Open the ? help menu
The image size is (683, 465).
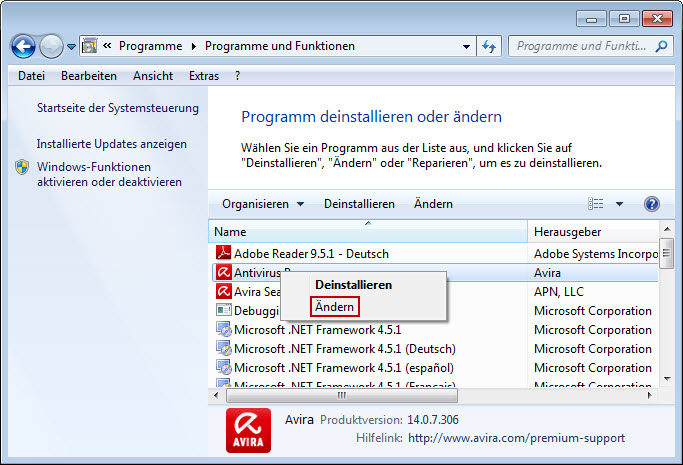click(237, 76)
